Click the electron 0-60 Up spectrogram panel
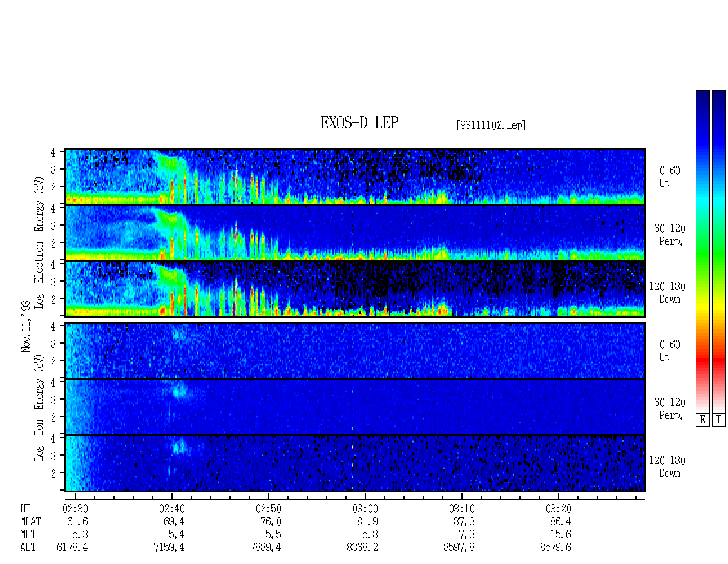728x564 pixels. point(355,177)
